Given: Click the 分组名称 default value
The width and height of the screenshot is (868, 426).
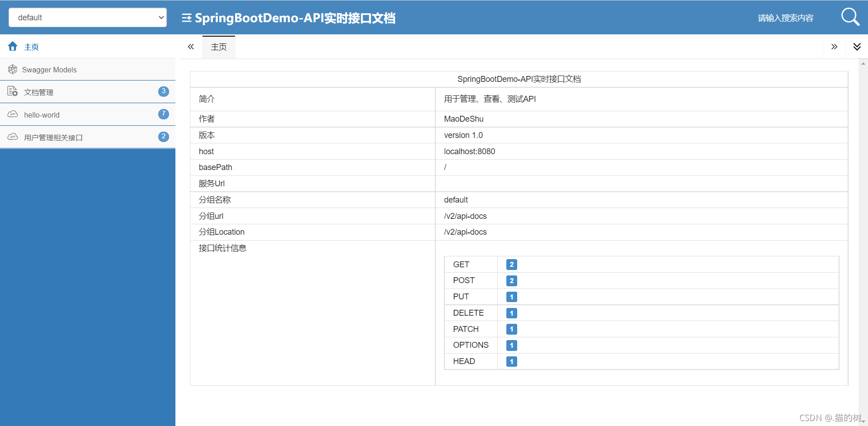Looking at the screenshot, I should (456, 200).
